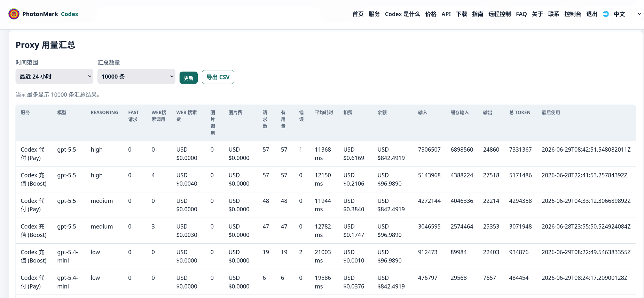Screen dimensions: 644x298
Task: Click the 缓存输入 column header
Action: (x=460, y=113)
